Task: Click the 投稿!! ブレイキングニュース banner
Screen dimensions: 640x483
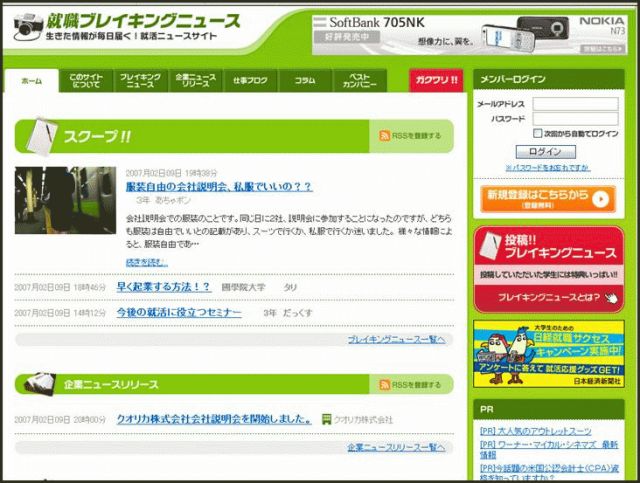Action: click(x=549, y=247)
